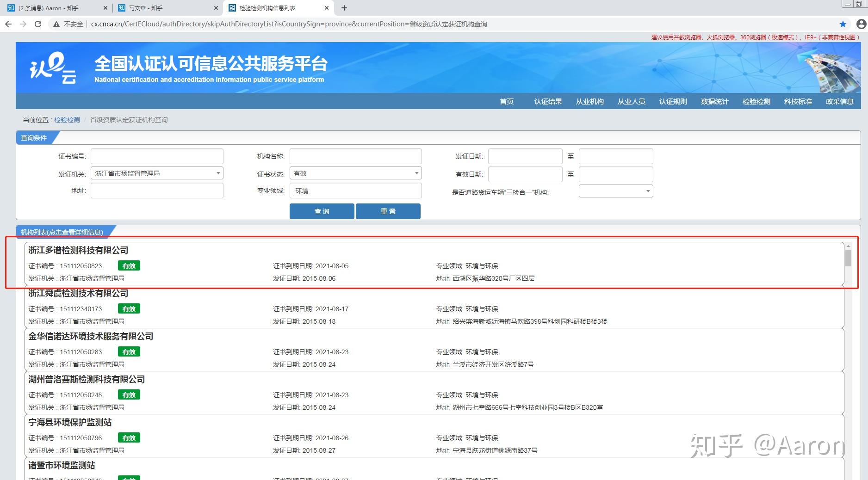Click the 查询 search button

click(322, 211)
